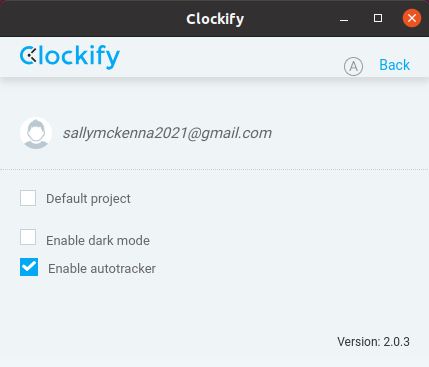Viewport: 429px width, 367px height.
Task: Click the Enable autotracker label text
Action: click(102, 268)
